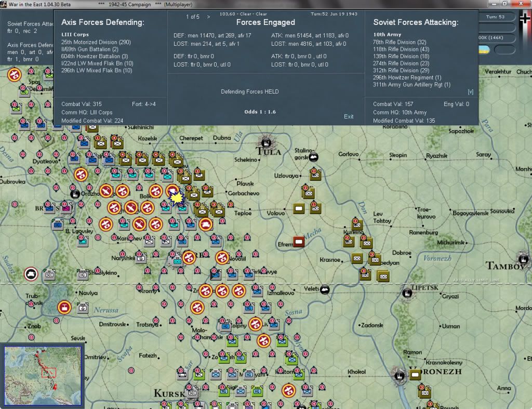
Task: Click the Lipetsk city icon
Action: click(407, 293)
